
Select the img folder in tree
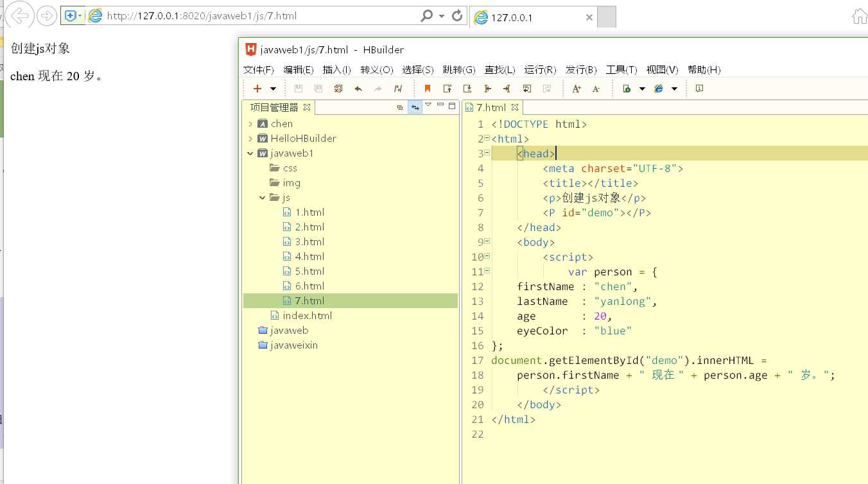click(x=285, y=182)
